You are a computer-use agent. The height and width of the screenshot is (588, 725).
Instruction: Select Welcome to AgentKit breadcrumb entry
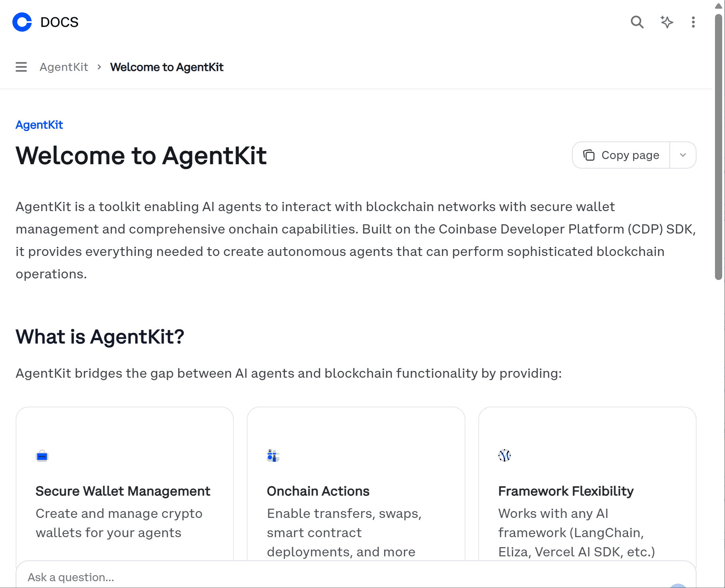point(167,67)
